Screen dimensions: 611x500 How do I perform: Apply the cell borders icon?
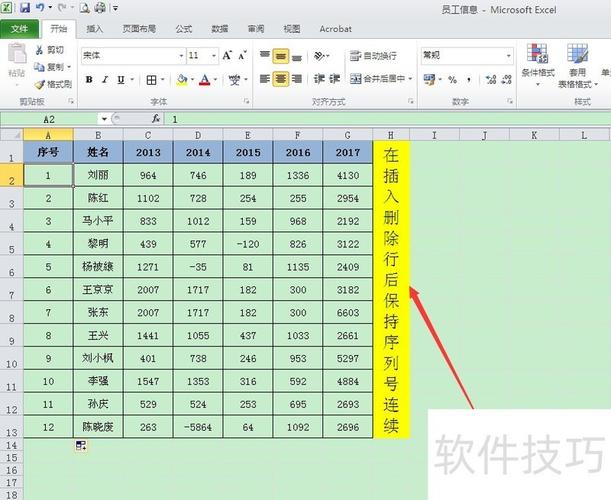coord(152,80)
